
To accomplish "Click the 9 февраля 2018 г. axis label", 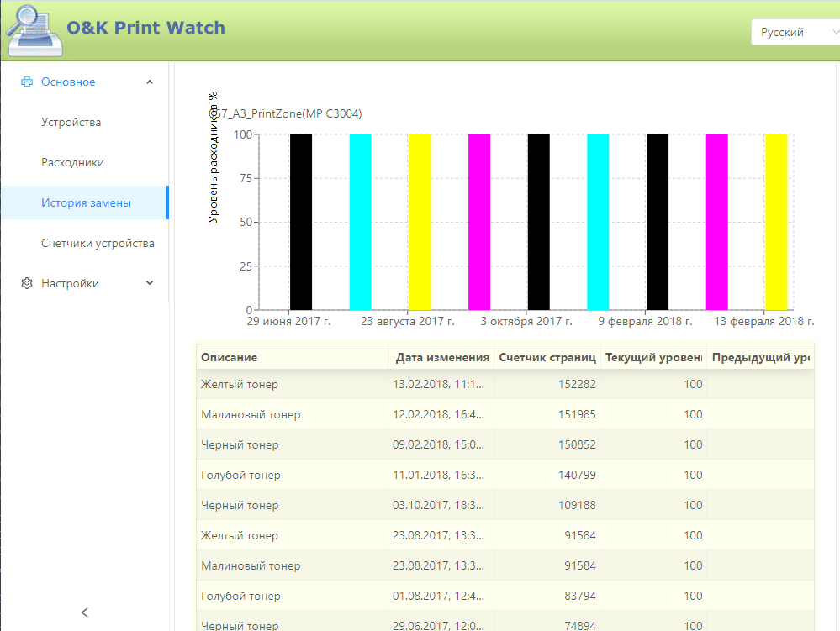I will coord(645,321).
